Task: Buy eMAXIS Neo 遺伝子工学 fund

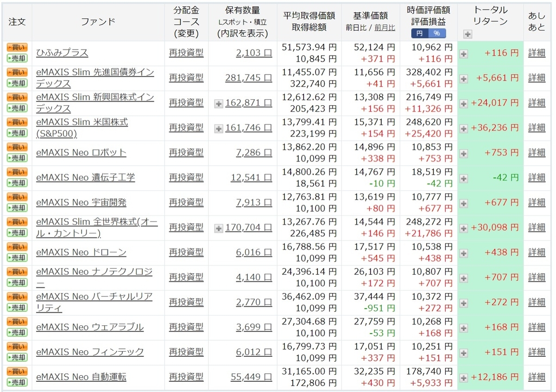Action: (17, 173)
